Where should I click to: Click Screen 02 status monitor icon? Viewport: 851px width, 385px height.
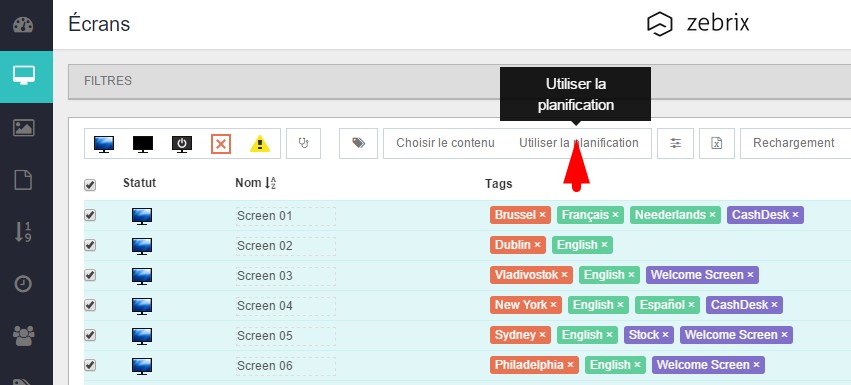pyautogui.click(x=142, y=245)
